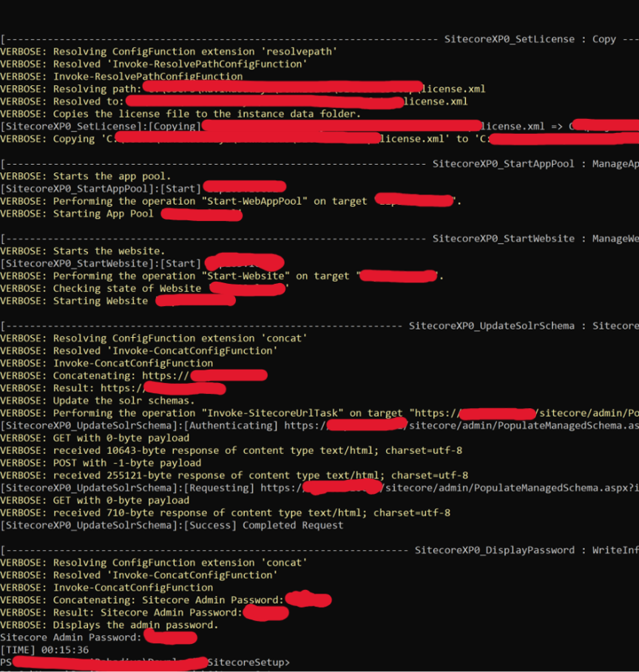The image size is (639, 672).
Task: Click the 'SitecoreXP0_StartAppPool' section header
Action: click(x=319, y=163)
